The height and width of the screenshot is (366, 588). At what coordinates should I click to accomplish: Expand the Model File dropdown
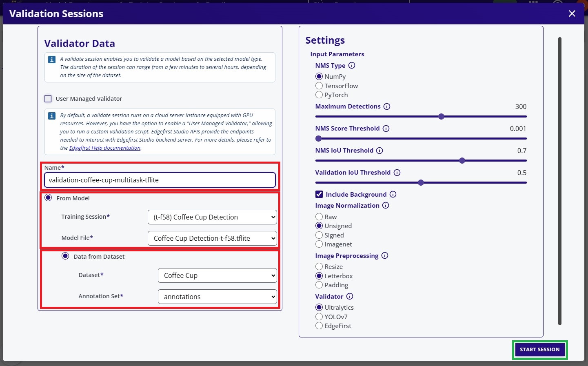pos(212,238)
